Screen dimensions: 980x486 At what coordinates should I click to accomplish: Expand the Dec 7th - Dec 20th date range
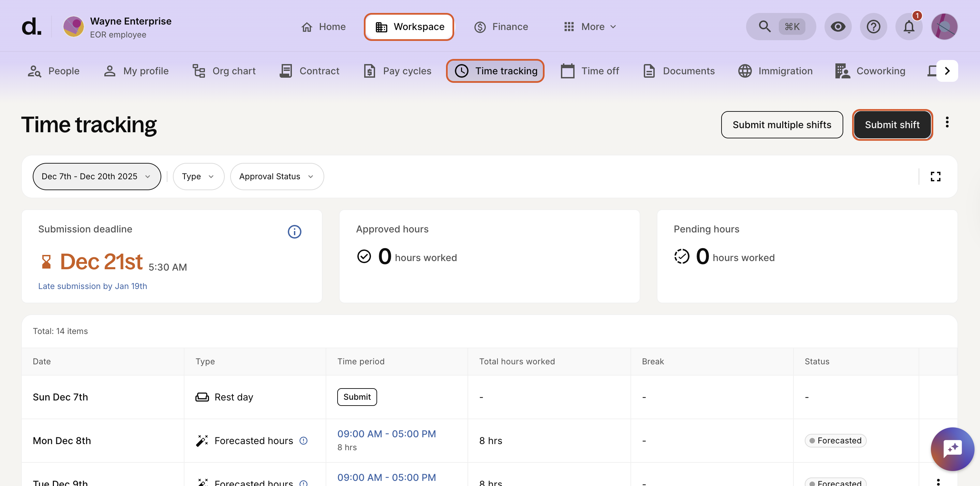96,177
